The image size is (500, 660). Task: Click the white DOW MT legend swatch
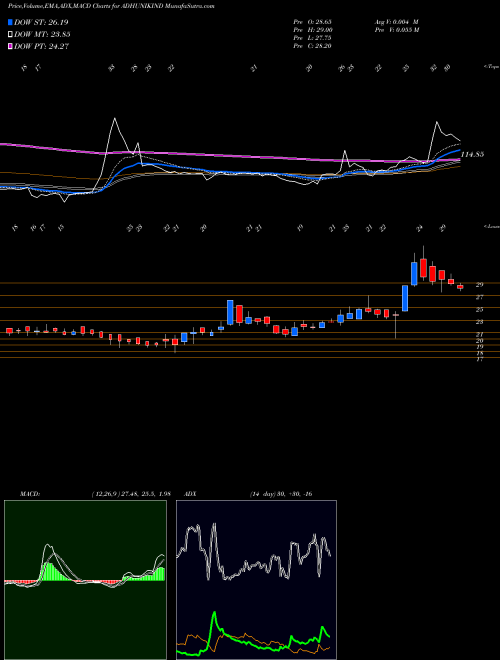pos(11,35)
